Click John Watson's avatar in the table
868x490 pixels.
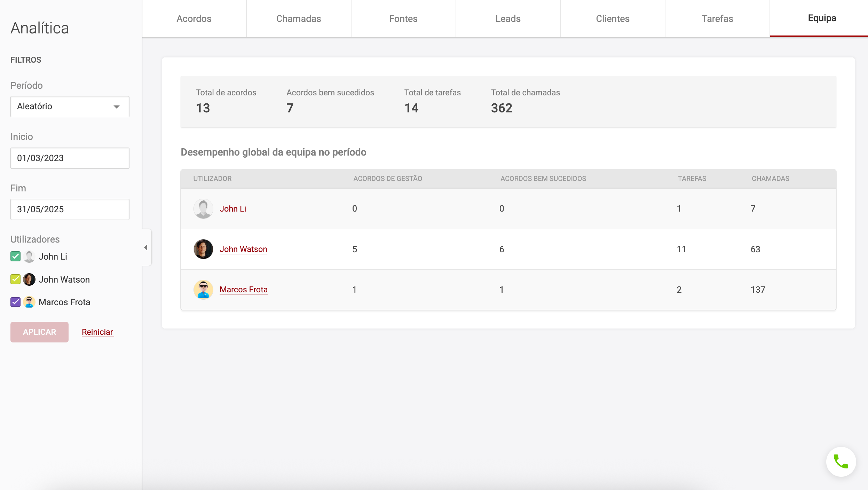pyautogui.click(x=203, y=249)
